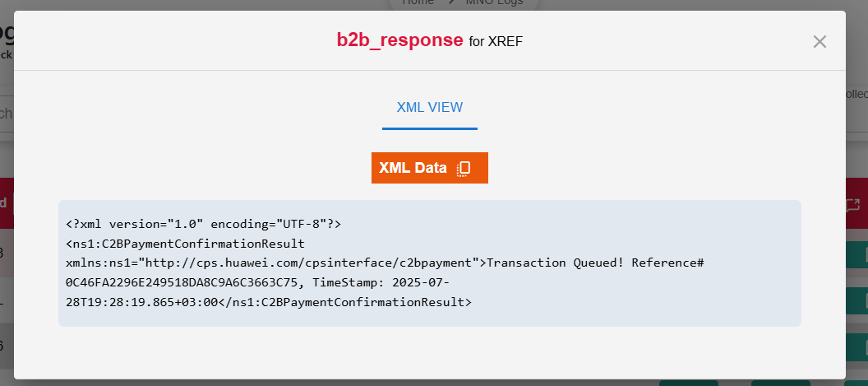
Task: Click the red table header cell at left
Action: (7, 203)
